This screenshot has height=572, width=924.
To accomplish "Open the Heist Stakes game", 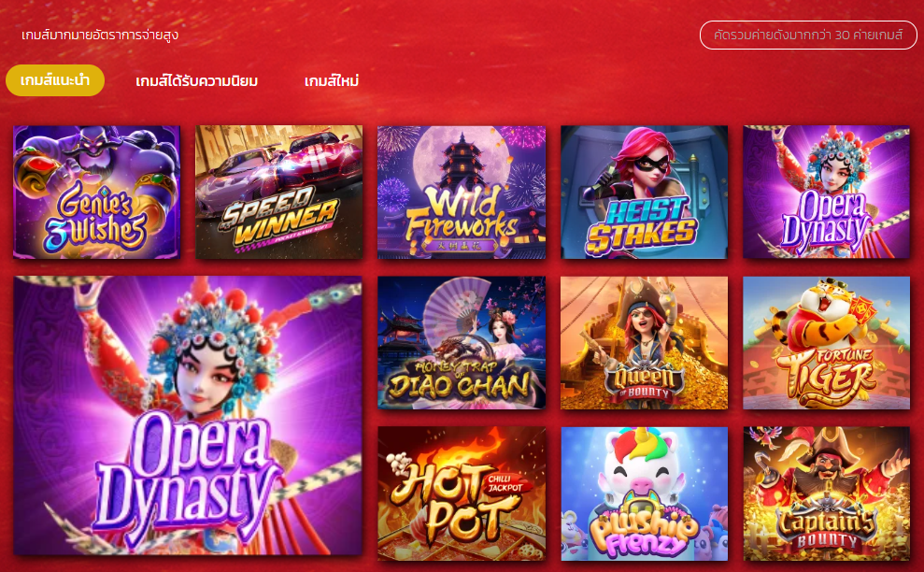I will pyautogui.click(x=644, y=193).
